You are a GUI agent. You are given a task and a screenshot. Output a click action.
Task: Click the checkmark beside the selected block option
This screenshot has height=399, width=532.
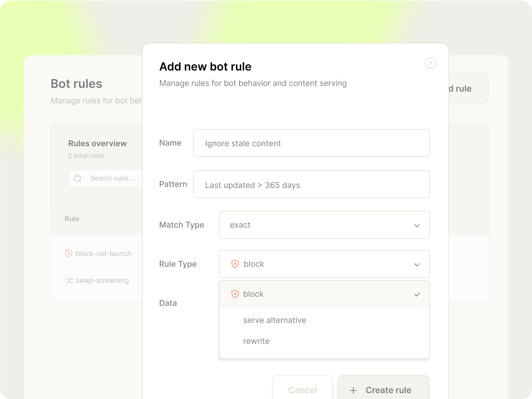pyautogui.click(x=417, y=294)
